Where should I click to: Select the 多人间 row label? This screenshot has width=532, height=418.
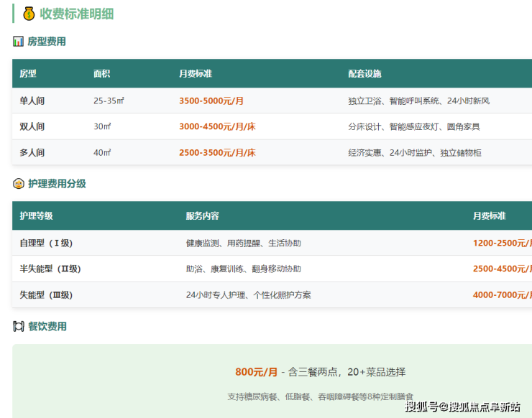pos(32,152)
